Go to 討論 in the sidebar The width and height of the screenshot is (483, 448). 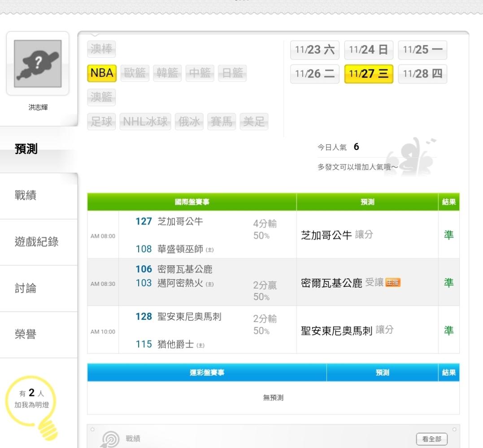click(26, 289)
